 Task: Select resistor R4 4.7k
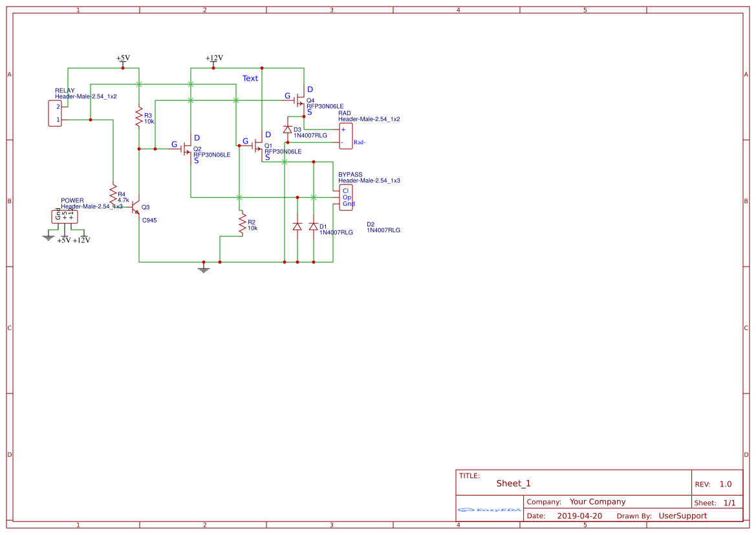tap(114, 195)
